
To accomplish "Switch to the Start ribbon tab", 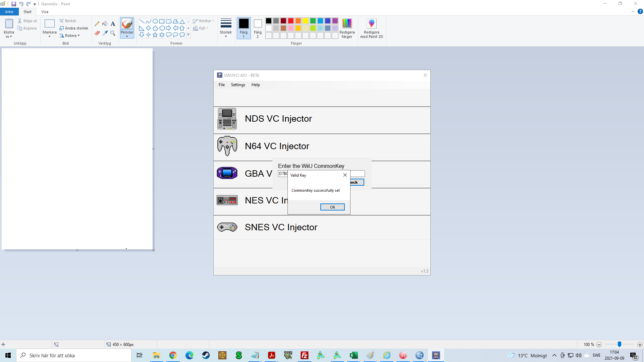I will click(x=28, y=12).
